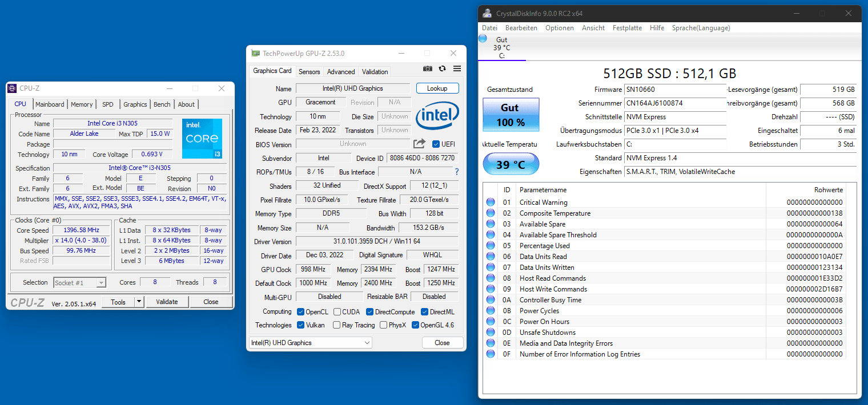
Task: Click the Intel logo in GPU-Z
Action: 437,116
